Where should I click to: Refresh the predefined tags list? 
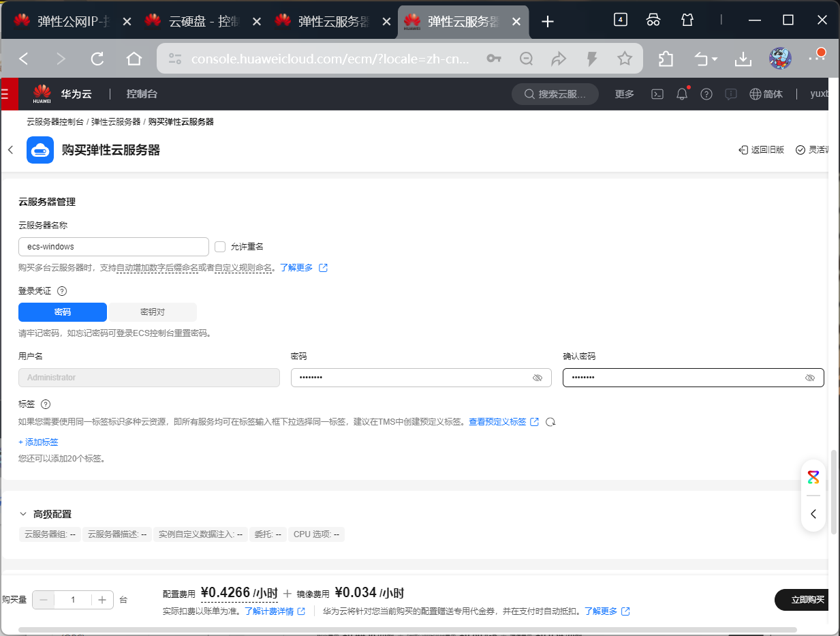(x=551, y=422)
